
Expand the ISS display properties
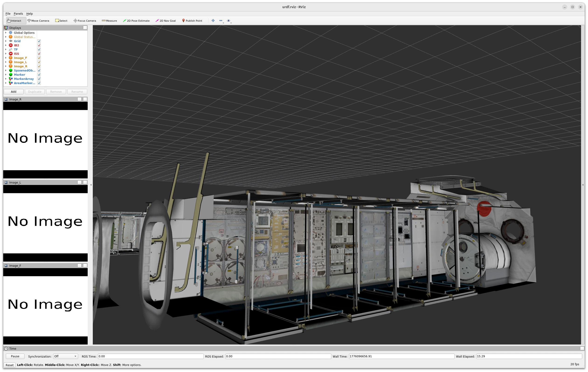[x=6, y=54]
